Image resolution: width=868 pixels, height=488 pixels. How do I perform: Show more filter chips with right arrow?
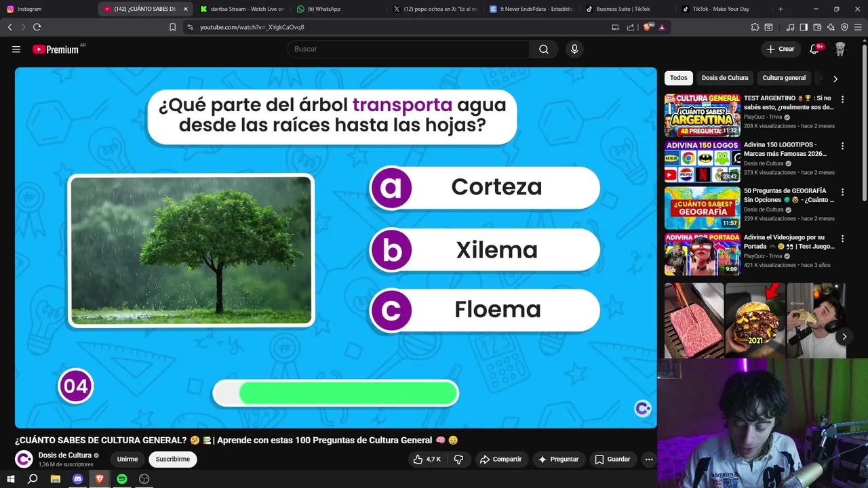[x=835, y=79]
